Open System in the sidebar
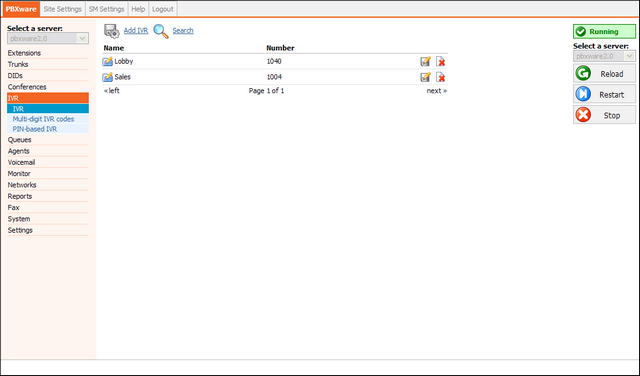This screenshot has height=376, width=640. point(48,219)
